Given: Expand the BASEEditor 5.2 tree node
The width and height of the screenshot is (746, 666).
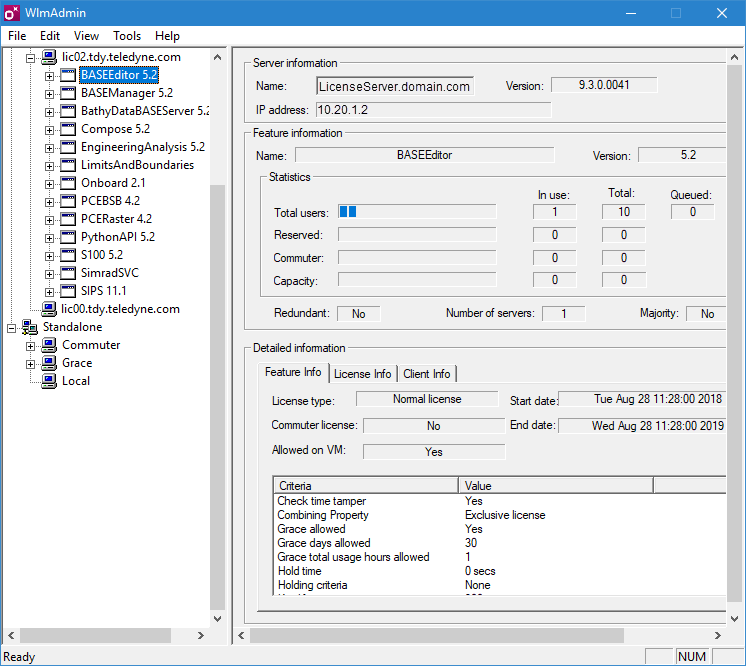Looking at the screenshot, I should click(x=49, y=75).
